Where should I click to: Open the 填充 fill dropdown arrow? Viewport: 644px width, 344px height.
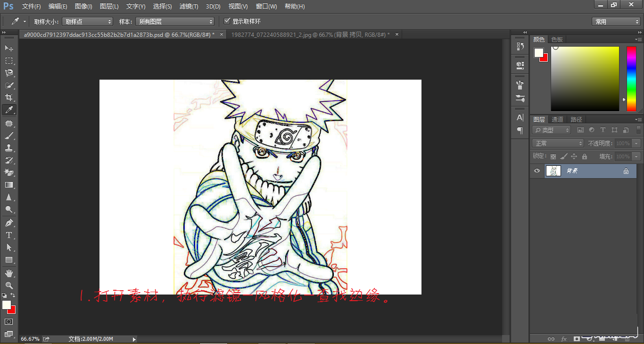(x=637, y=156)
